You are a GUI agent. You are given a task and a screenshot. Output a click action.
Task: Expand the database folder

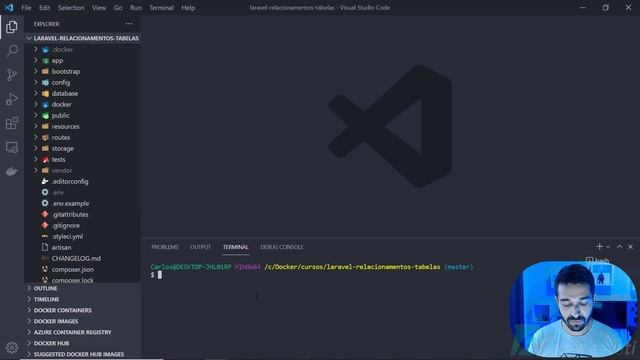point(82,93)
